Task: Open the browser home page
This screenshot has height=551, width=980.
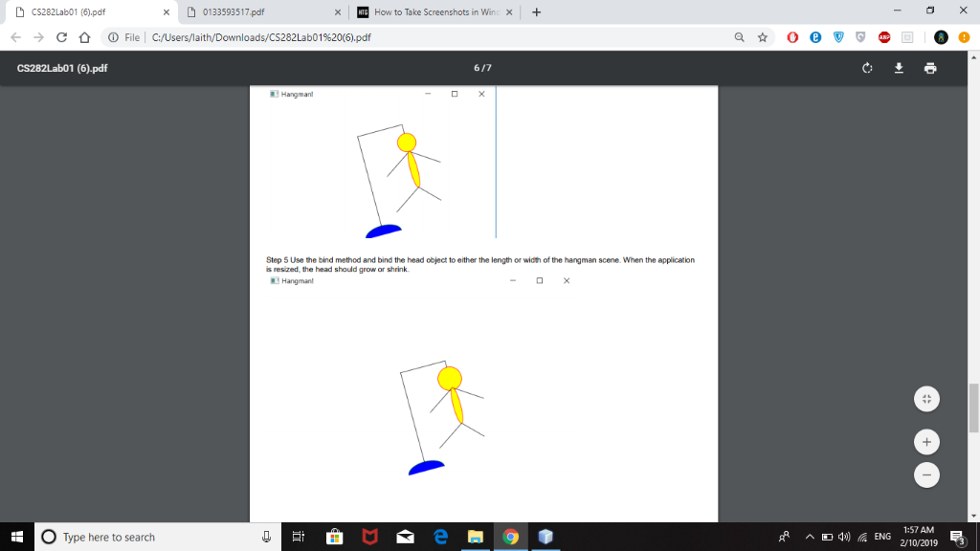Action: click(x=84, y=37)
